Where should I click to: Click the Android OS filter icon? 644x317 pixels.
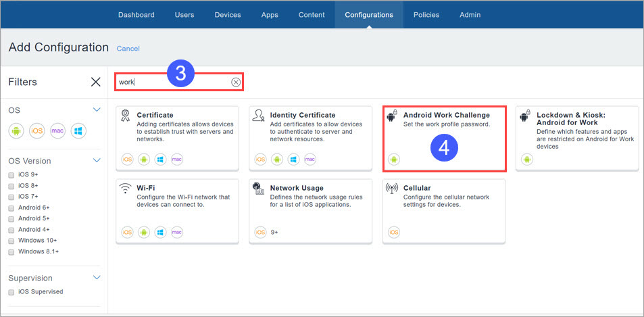pos(17,130)
